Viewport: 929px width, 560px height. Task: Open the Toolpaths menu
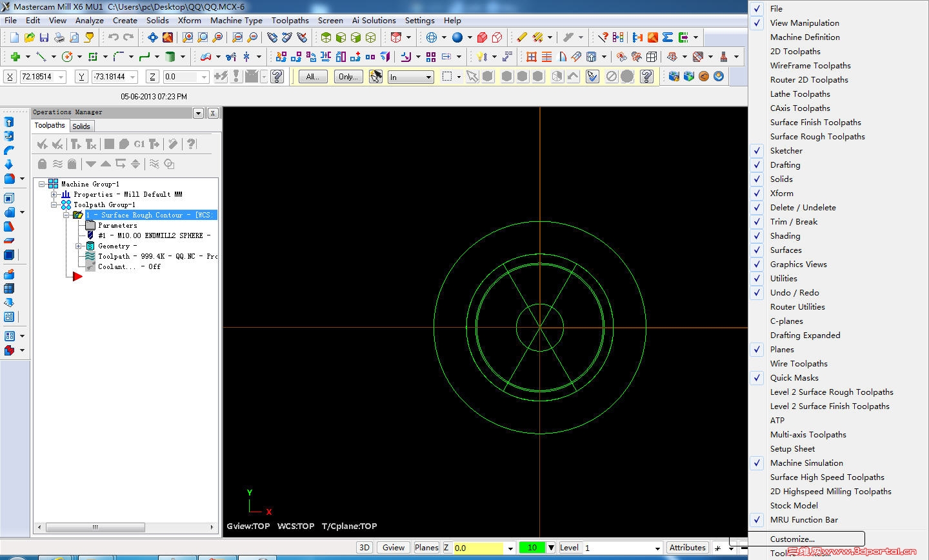click(x=290, y=20)
